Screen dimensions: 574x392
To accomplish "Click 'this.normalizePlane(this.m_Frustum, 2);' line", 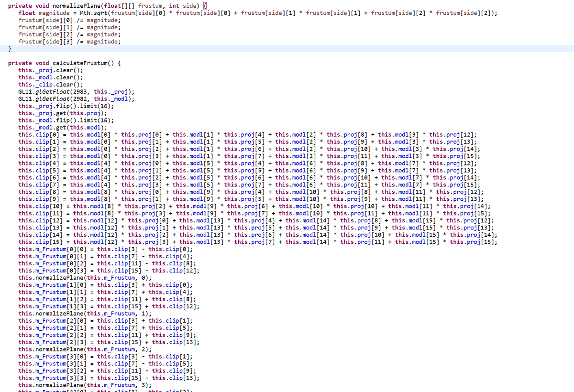I will 85,349.
